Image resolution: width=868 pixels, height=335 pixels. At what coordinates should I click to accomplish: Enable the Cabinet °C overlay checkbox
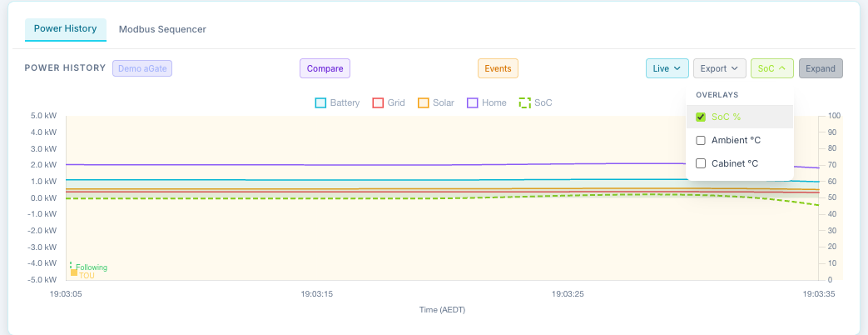point(700,163)
